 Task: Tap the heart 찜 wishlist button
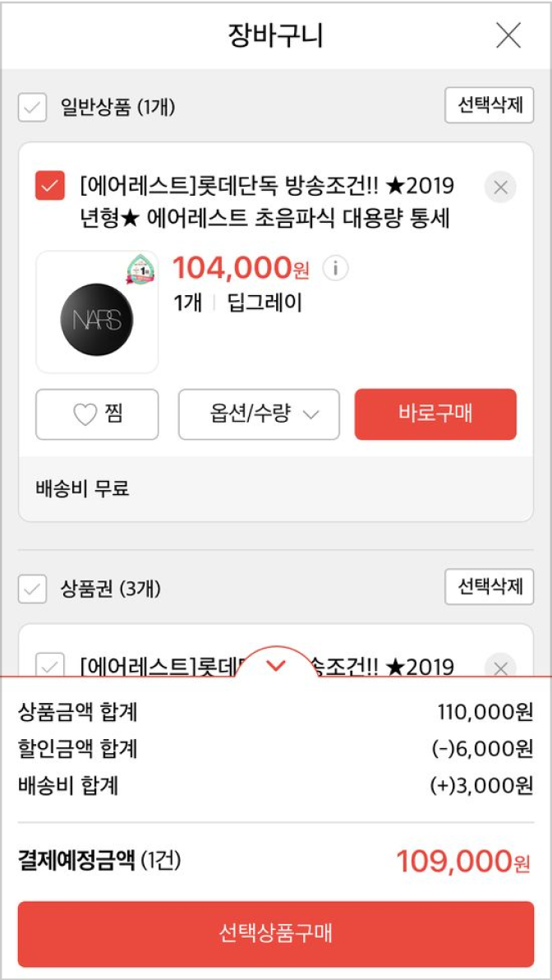coord(97,414)
